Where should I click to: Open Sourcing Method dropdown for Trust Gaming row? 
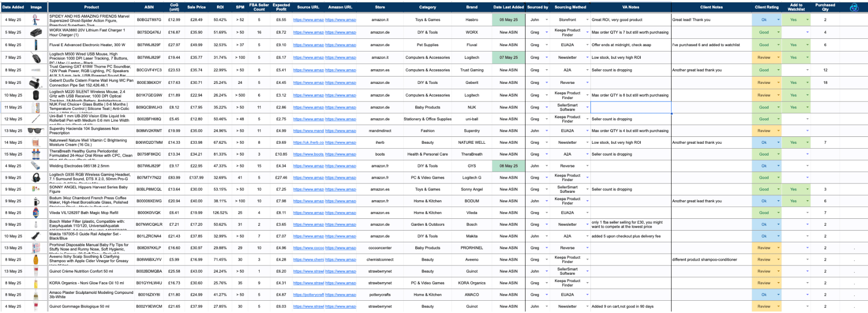587,70
